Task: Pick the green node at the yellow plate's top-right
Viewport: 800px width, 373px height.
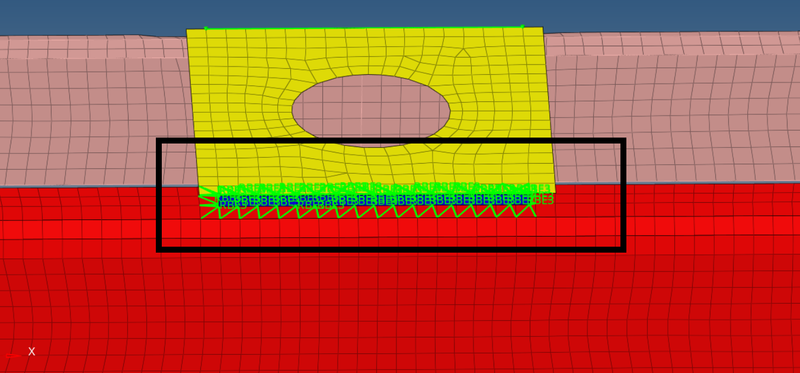Action: tap(522, 26)
